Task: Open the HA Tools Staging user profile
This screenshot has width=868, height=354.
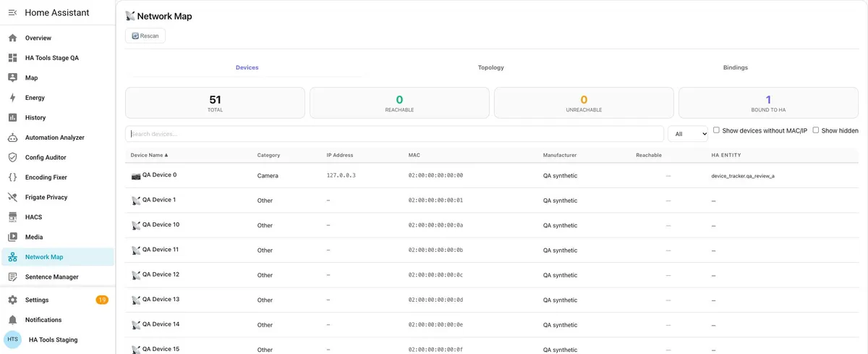Action: tap(57, 340)
